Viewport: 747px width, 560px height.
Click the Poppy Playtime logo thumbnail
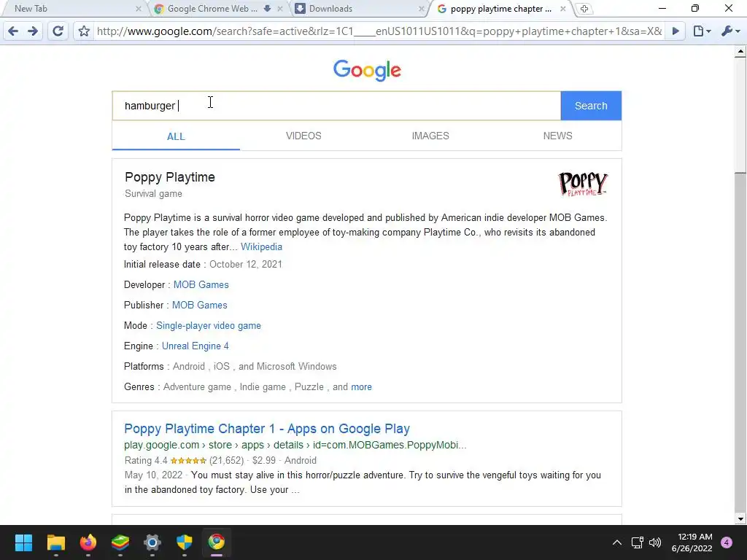click(x=583, y=184)
